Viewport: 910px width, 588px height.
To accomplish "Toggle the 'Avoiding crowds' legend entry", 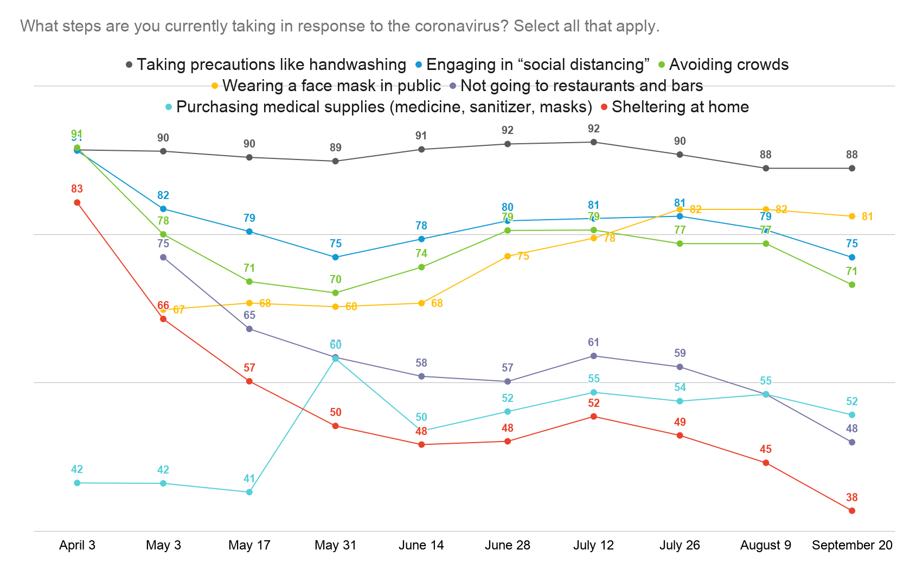I will (x=723, y=65).
